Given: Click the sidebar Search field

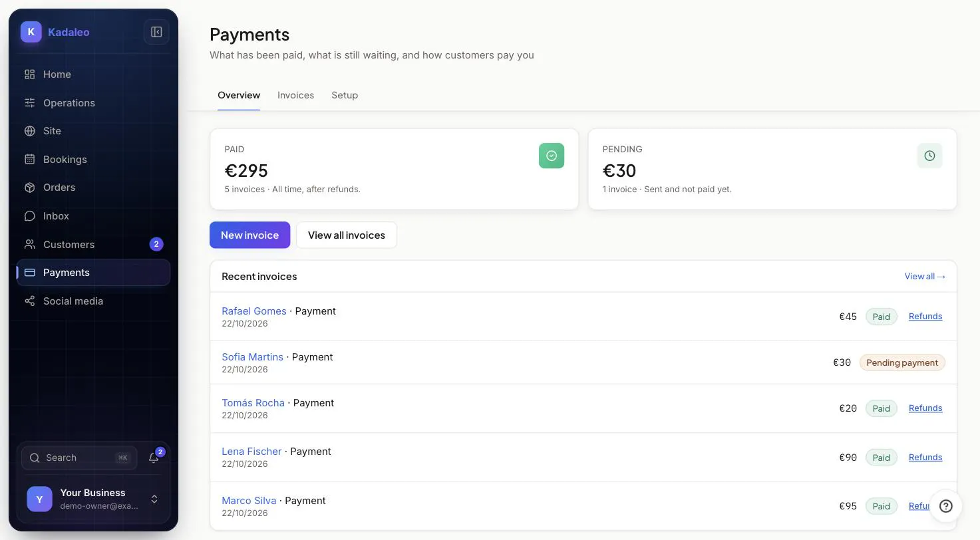Looking at the screenshot, I should (x=79, y=458).
